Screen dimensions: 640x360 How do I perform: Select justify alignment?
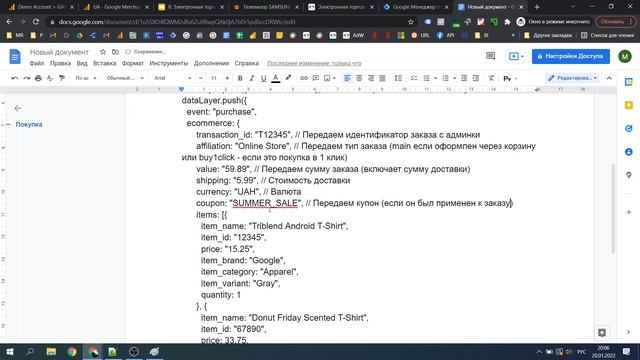(x=382, y=78)
